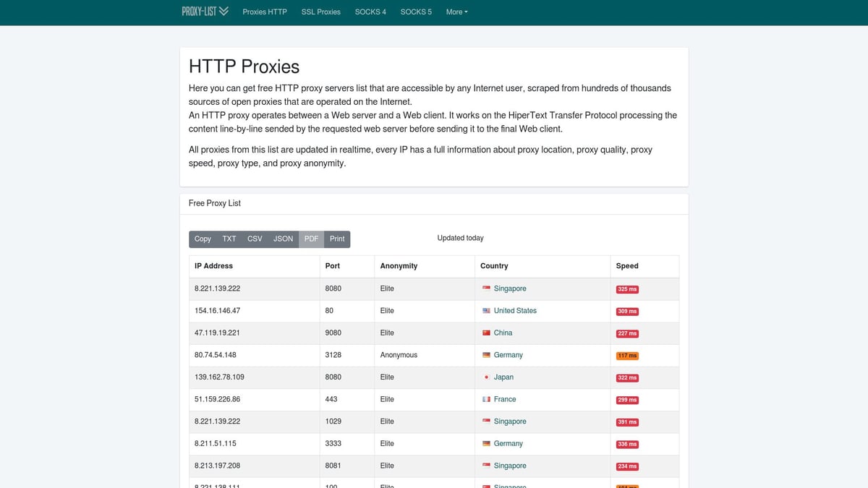The width and height of the screenshot is (868, 488).
Task: Open China country link
Action: pos(503,333)
